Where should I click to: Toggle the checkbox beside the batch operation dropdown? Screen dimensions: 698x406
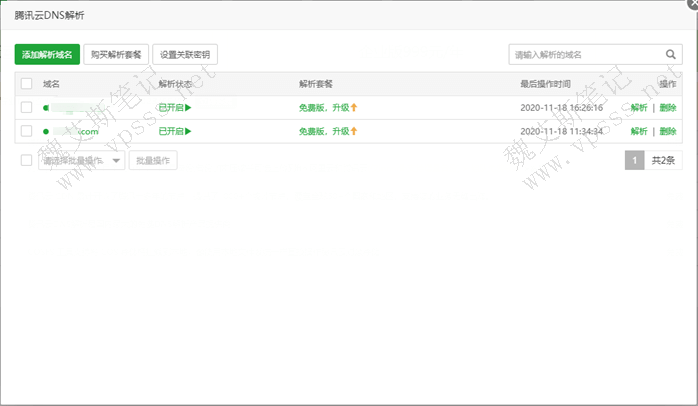coord(27,160)
